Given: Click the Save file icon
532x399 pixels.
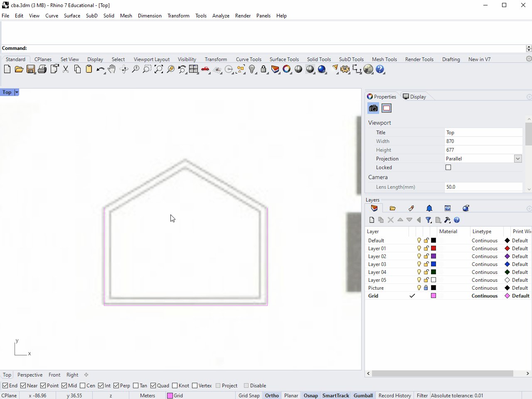Looking at the screenshot, I should pos(31,69).
